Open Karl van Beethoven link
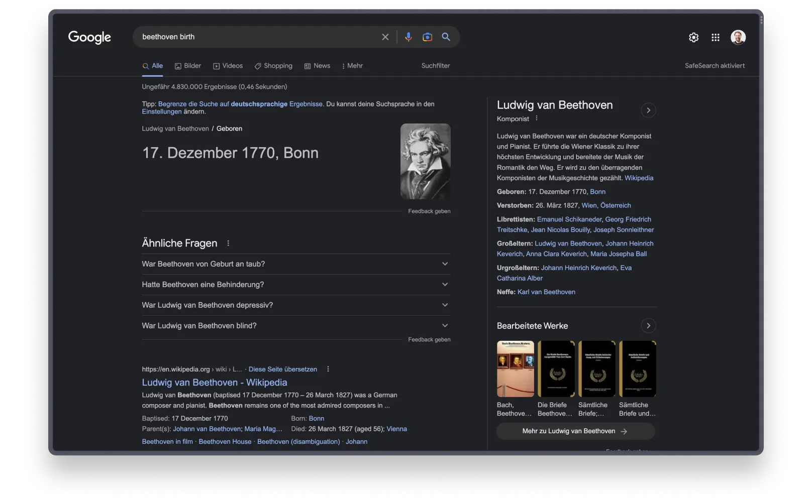This screenshot has height=504, width=812. coord(546,292)
